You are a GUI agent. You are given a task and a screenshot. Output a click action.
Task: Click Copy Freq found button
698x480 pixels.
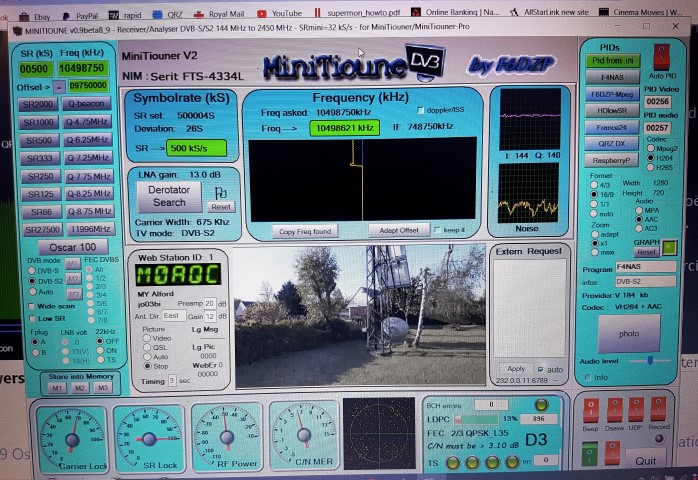pyautogui.click(x=305, y=231)
